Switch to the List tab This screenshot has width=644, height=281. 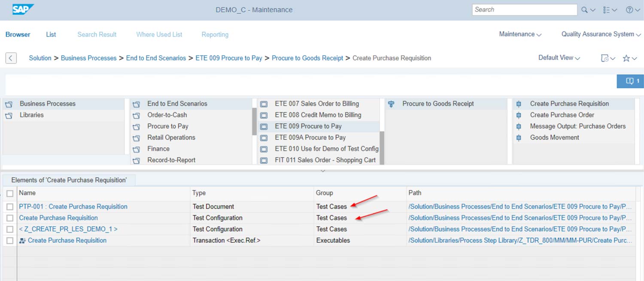pyautogui.click(x=51, y=35)
